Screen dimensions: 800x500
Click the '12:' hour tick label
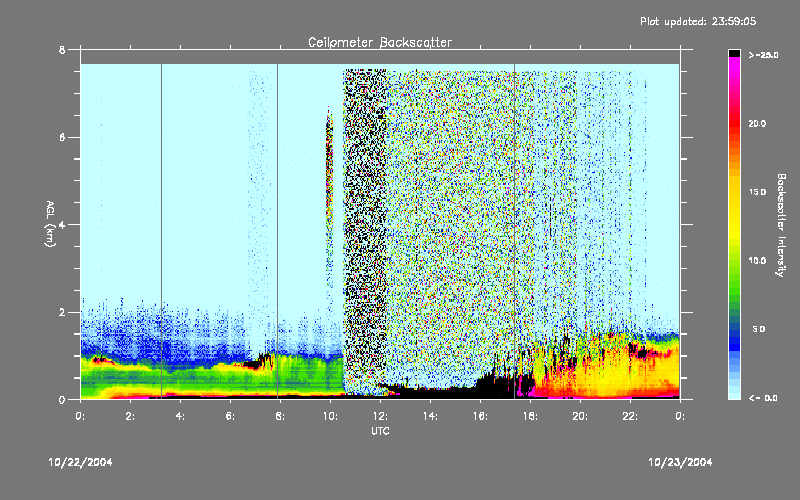[380, 416]
